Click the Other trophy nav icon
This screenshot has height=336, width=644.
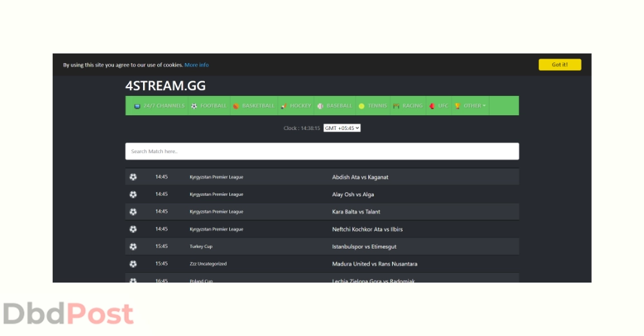tap(457, 106)
